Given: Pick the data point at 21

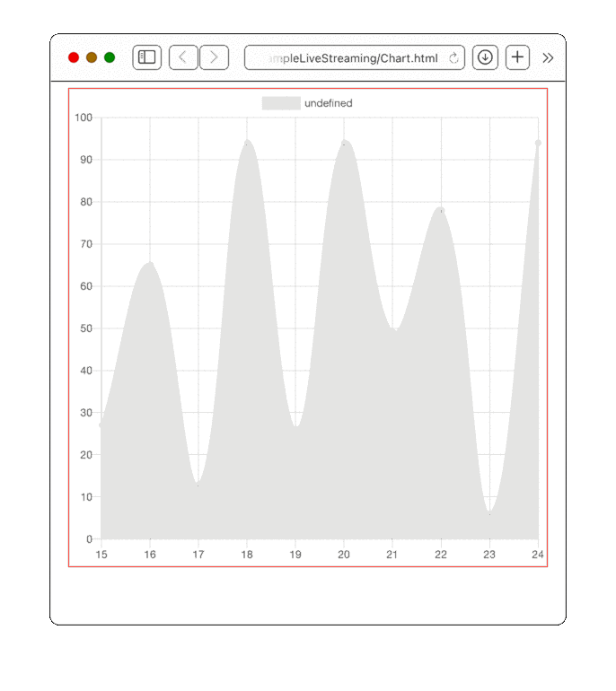Looking at the screenshot, I should tap(392, 328).
